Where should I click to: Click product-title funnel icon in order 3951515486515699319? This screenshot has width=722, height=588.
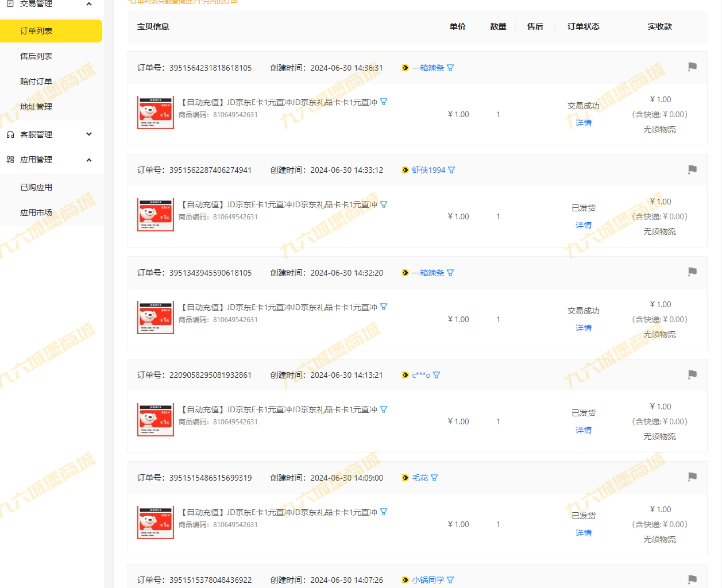pyautogui.click(x=384, y=512)
